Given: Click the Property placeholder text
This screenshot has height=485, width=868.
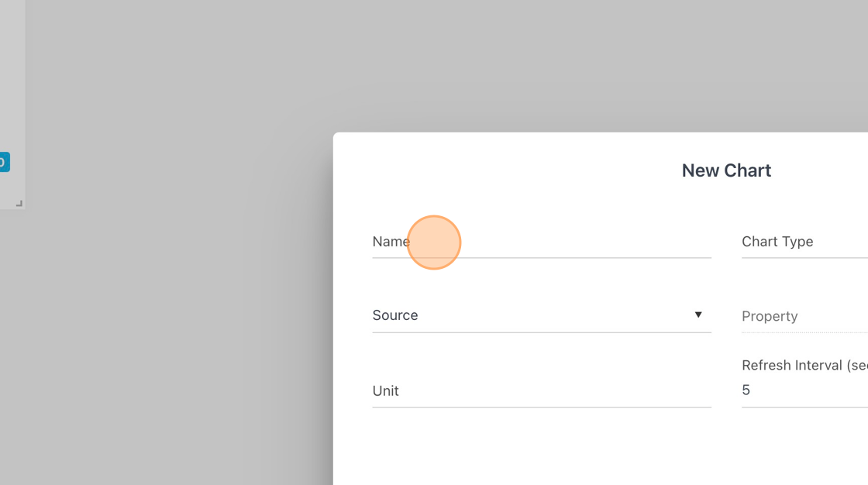Looking at the screenshot, I should click(770, 316).
